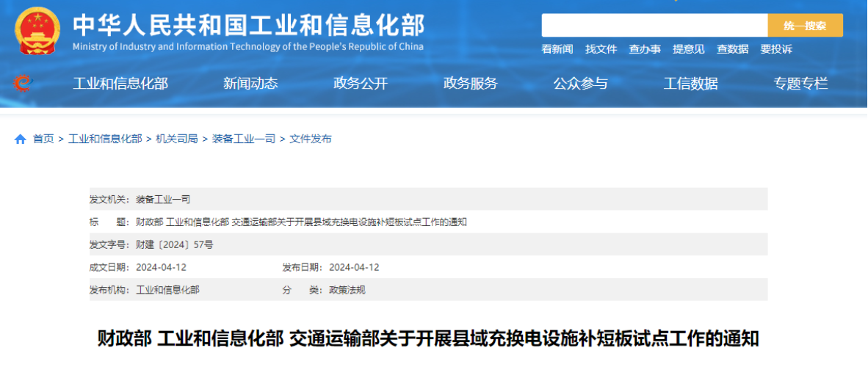Click the document number 财建〔2024〕57号
Screen dimensions: 868x367
pyautogui.click(x=174, y=244)
